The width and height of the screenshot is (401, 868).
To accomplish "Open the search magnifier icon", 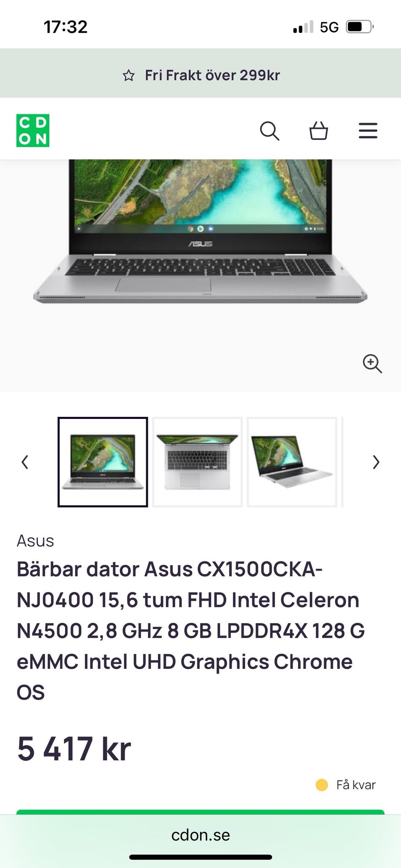I will (269, 131).
